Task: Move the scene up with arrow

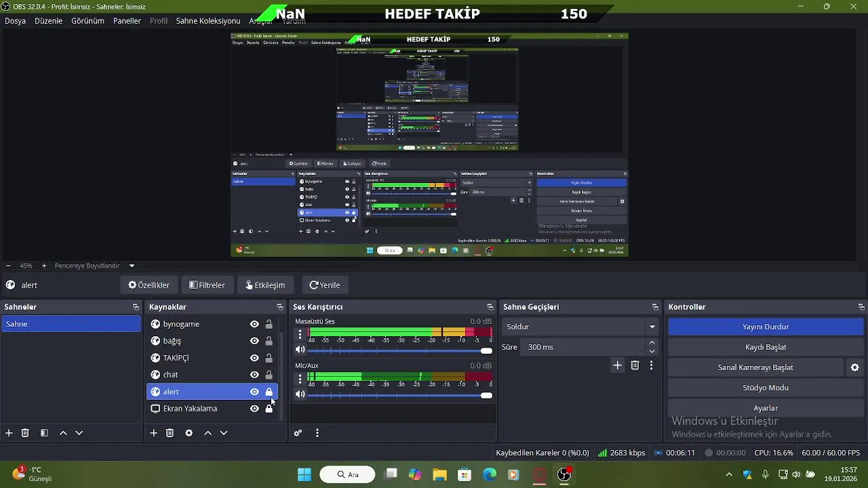Action: 63,433
